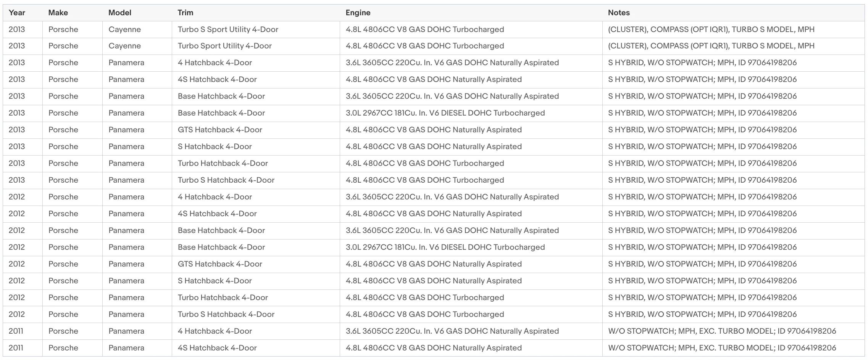Select 2012 Panamera Turbo S Hatchback trim
This screenshot has height=360, width=868.
click(x=226, y=314)
